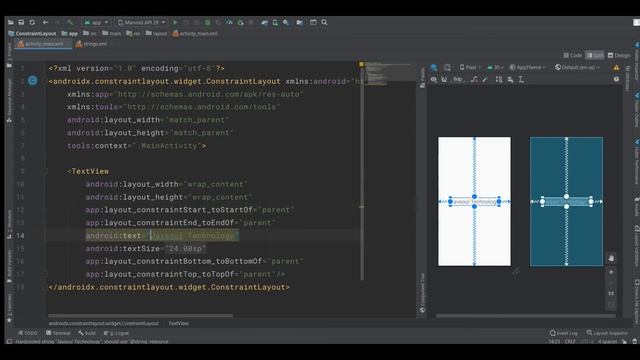Select the TextView in the blueprint preview
The height and width of the screenshot is (360, 640).
coord(567,202)
